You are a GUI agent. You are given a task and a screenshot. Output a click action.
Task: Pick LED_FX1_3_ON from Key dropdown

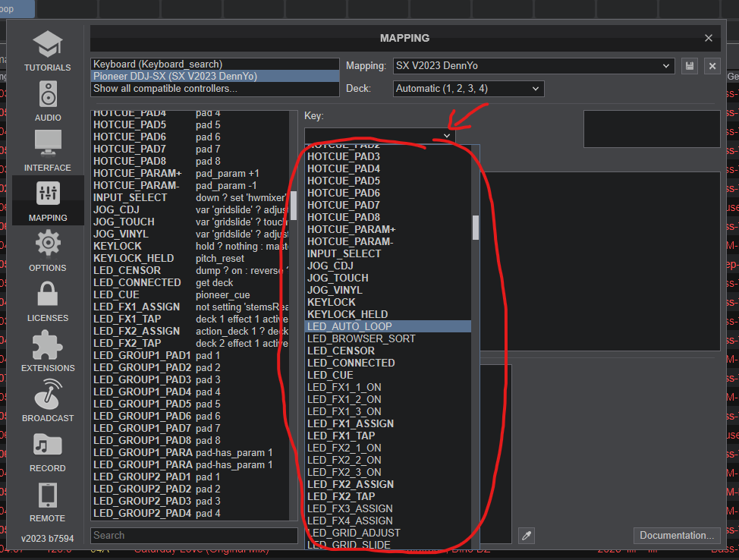pyautogui.click(x=388, y=411)
